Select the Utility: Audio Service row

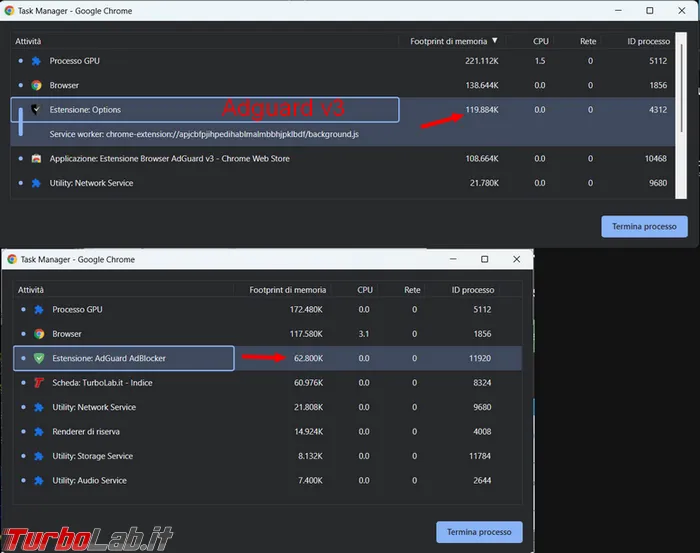click(x=267, y=481)
